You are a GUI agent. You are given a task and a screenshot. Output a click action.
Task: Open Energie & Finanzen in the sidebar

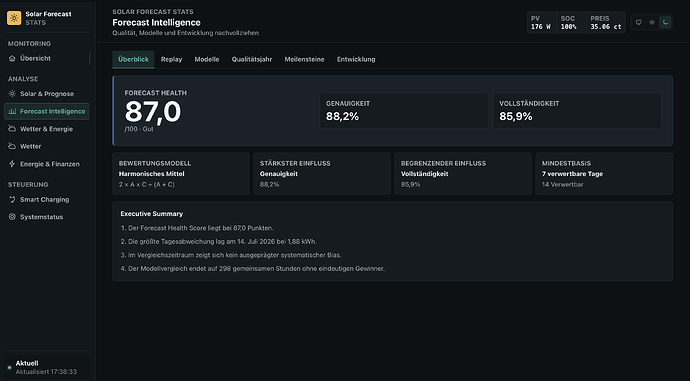tap(47, 164)
